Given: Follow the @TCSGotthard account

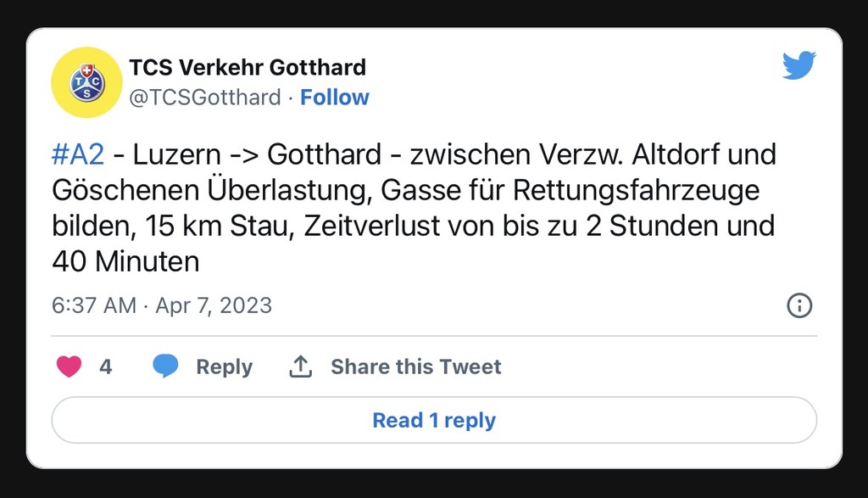Looking at the screenshot, I should pos(334,98).
